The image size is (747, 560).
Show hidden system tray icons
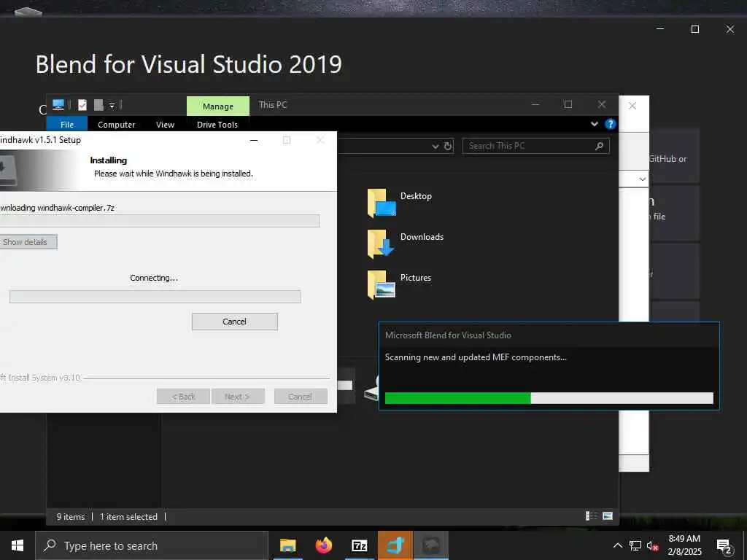click(x=617, y=545)
